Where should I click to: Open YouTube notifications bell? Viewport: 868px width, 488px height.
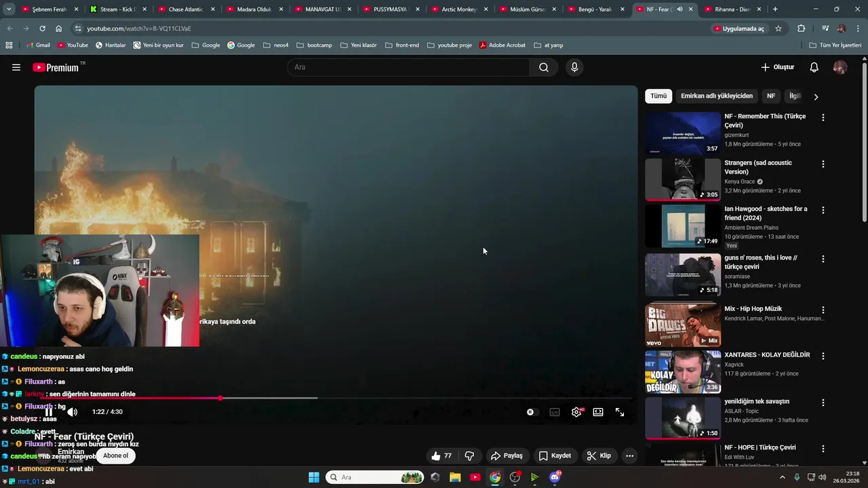[814, 67]
